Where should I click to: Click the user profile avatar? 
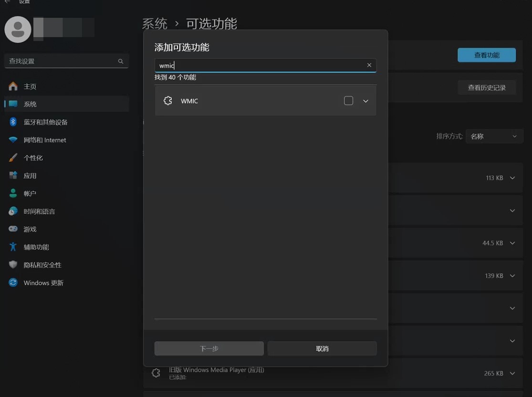(x=18, y=30)
